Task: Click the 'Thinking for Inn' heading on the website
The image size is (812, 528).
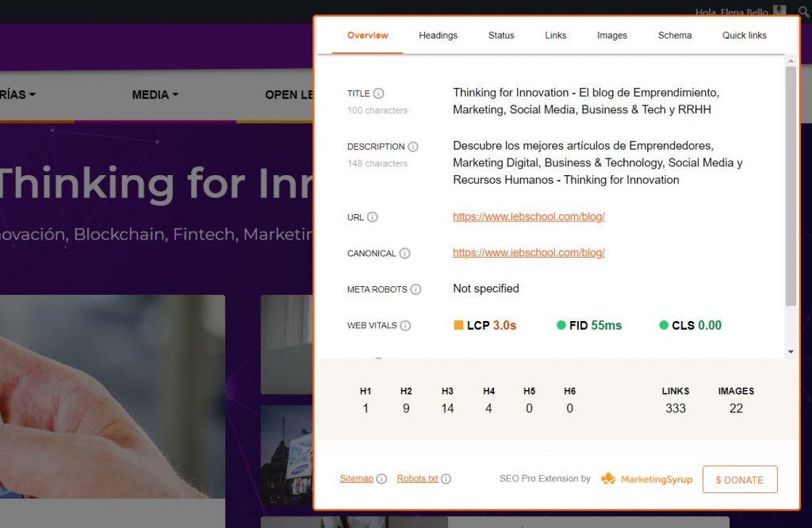Action: click(x=155, y=182)
